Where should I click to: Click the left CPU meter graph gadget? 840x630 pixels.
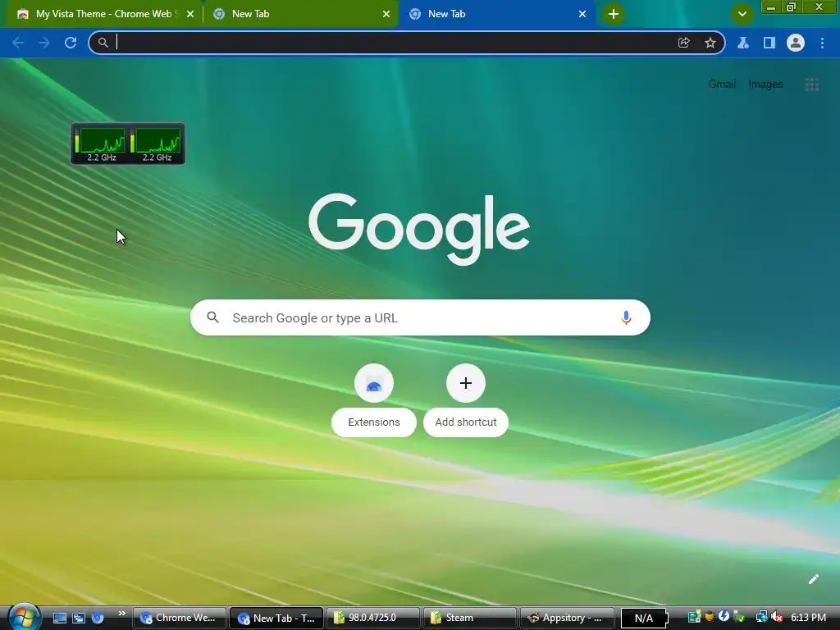tap(100, 144)
